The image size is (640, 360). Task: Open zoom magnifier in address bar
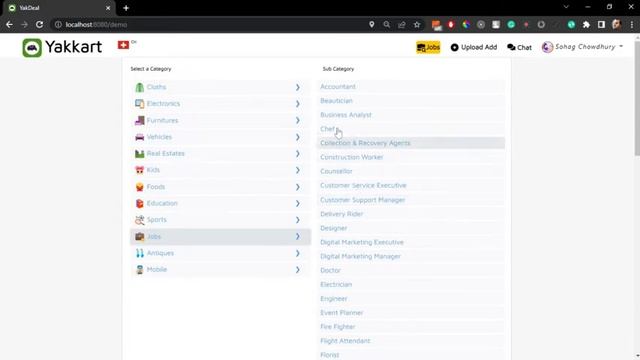387,24
